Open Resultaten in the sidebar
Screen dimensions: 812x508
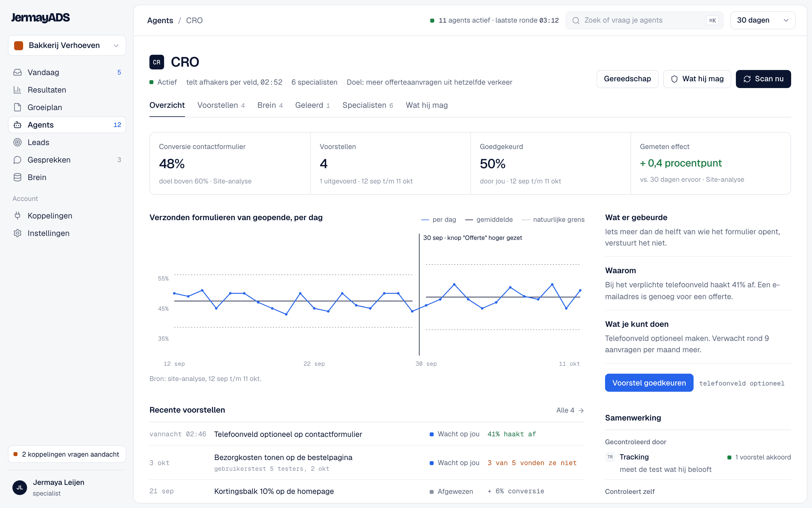click(x=67, y=90)
